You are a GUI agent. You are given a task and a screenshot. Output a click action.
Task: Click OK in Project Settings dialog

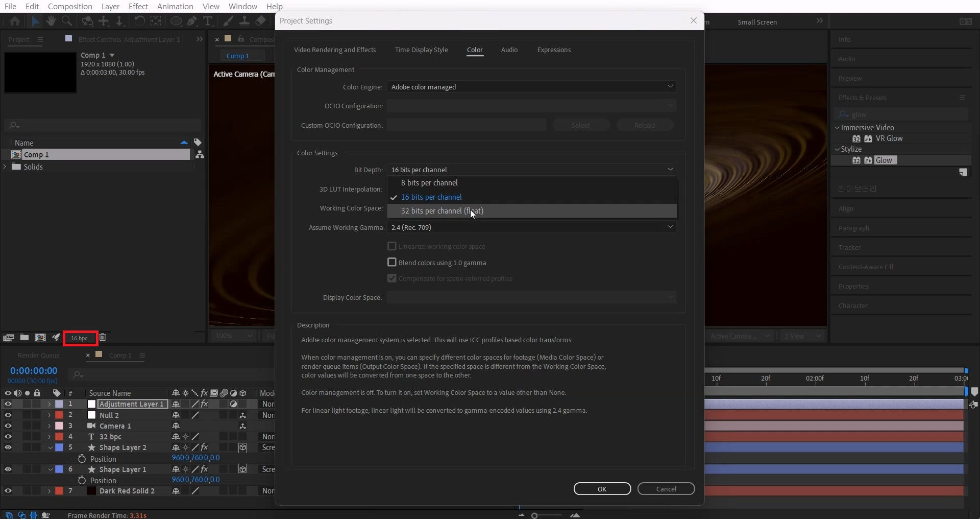[x=602, y=489]
